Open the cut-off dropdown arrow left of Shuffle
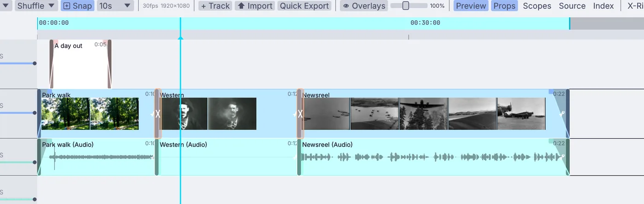644x204 pixels. [6, 6]
